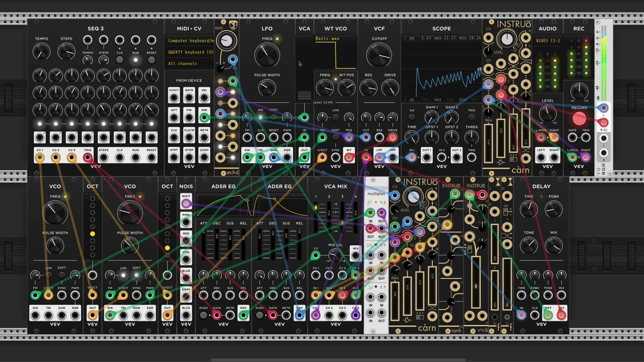Click PUSH button on the right ADSR EG

click(x=260, y=315)
